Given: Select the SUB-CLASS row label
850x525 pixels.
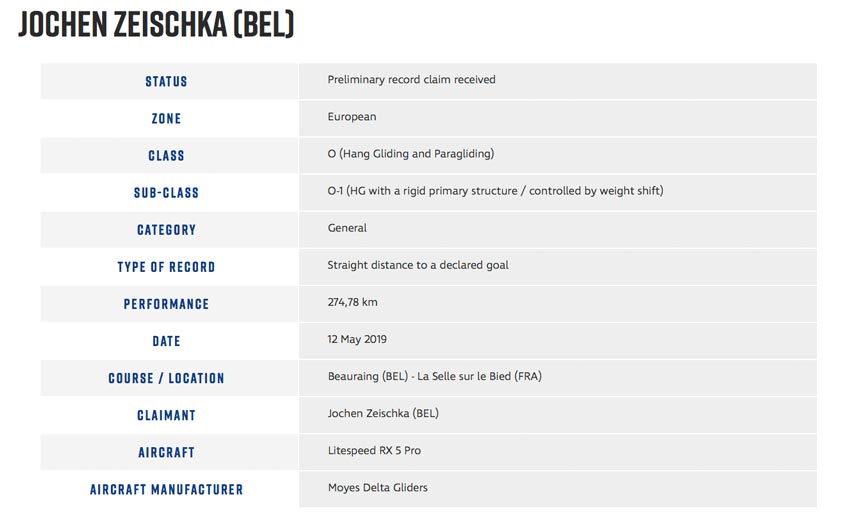Looking at the screenshot, I should [166, 193].
